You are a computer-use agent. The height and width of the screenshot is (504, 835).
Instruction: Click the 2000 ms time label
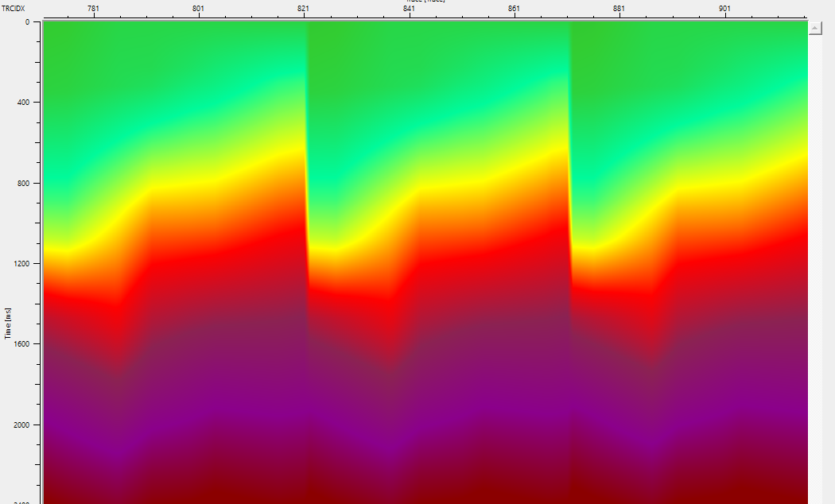click(x=22, y=424)
